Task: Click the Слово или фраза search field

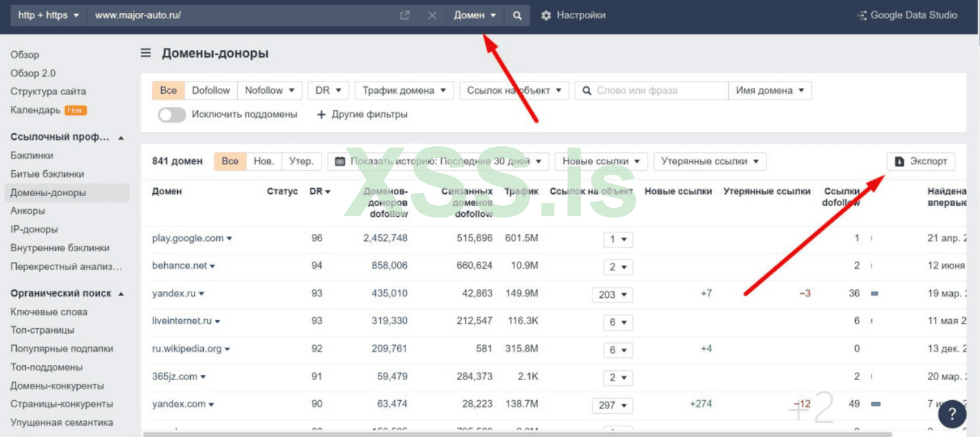Action: [x=657, y=91]
